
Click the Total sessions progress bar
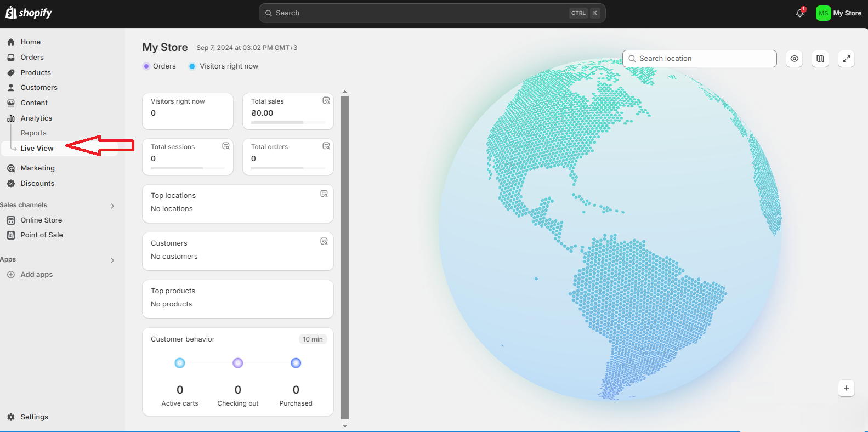pyautogui.click(x=188, y=168)
